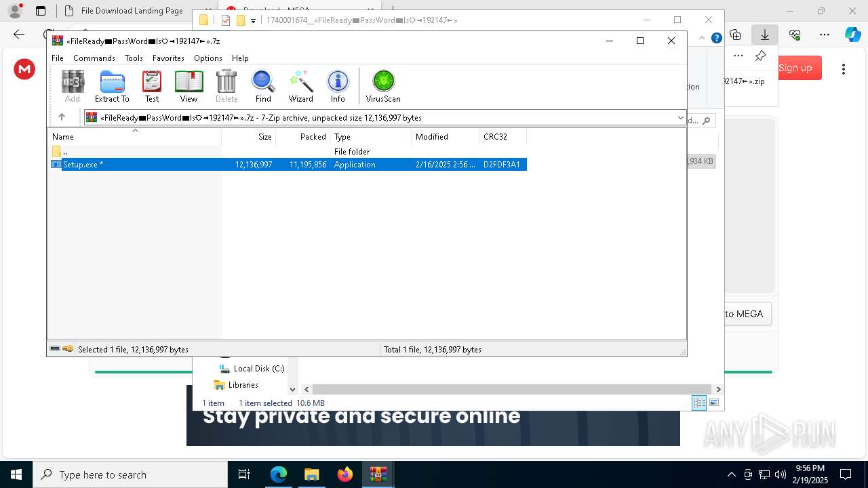Screen dimensions: 868x488
Task: Open the Windows Start menu
Action: point(16,474)
